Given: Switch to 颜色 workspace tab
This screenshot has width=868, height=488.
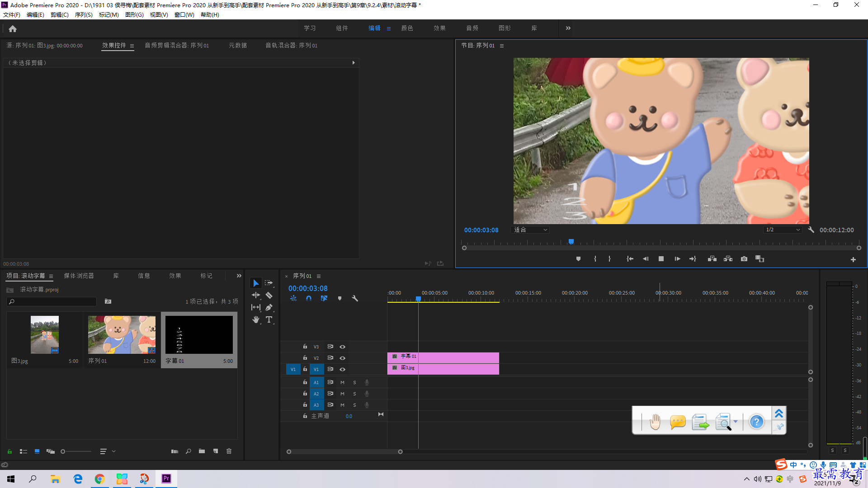Looking at the screenshot, I should (x=407, y=28).
